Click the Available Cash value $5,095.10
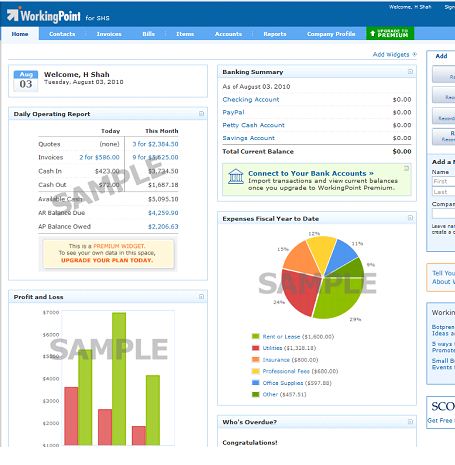The width and height of the screenshot is (455, 465). [163, 199]
